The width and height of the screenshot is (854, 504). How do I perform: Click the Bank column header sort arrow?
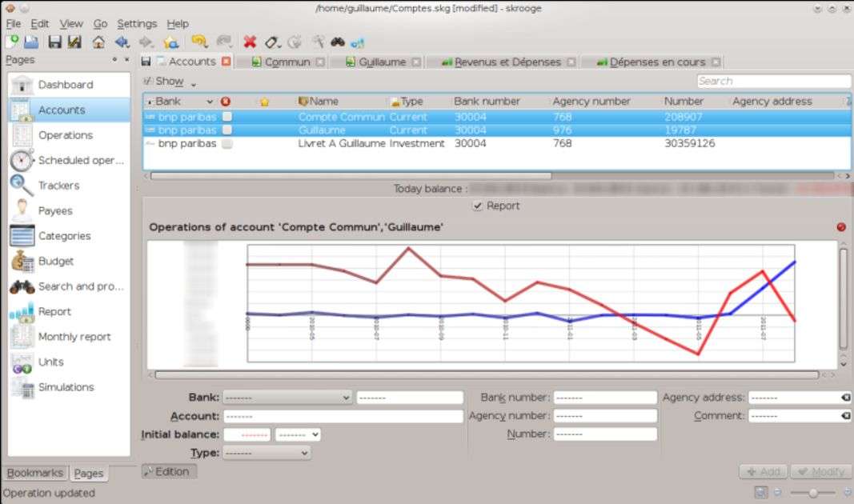(x=210, y=102)
